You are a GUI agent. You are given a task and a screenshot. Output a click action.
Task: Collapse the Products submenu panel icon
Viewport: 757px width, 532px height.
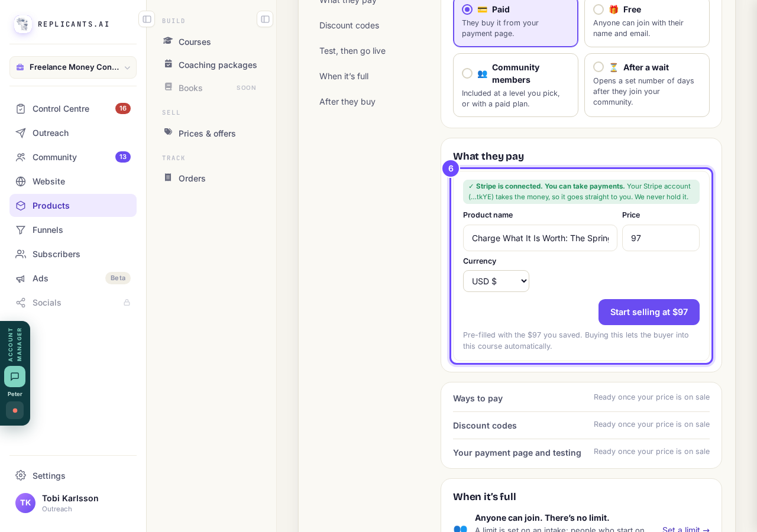[265, 19]
